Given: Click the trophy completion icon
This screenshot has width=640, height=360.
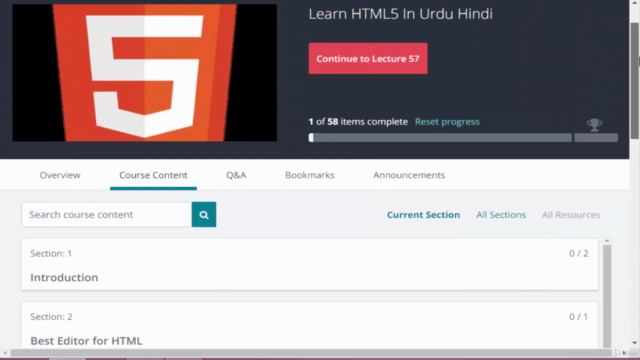Looking at the screenshot, I should point(594,125).
